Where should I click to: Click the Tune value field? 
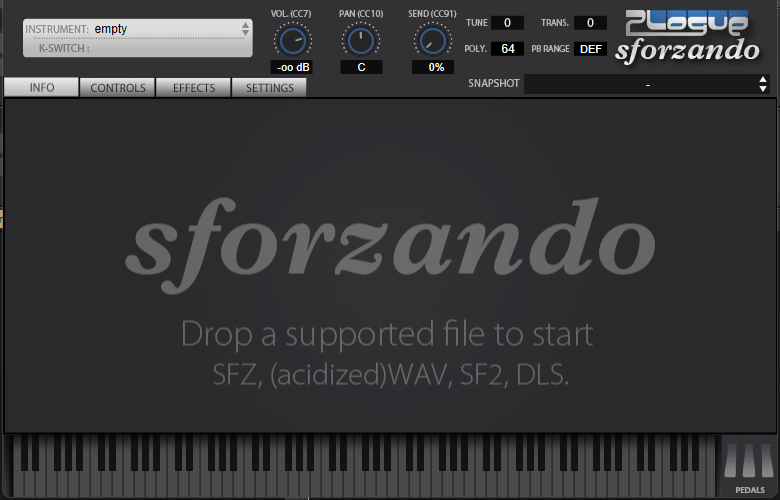pyautogui.click(x=507, y=23)
